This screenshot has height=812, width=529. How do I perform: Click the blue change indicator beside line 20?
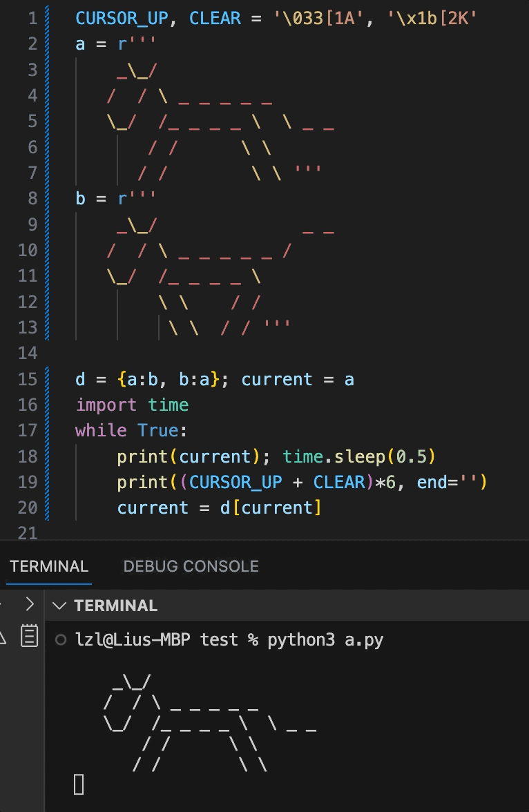point(46,507)
